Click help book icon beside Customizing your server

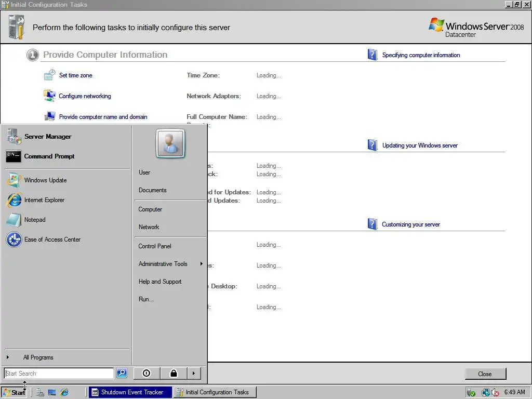point(372,224)
